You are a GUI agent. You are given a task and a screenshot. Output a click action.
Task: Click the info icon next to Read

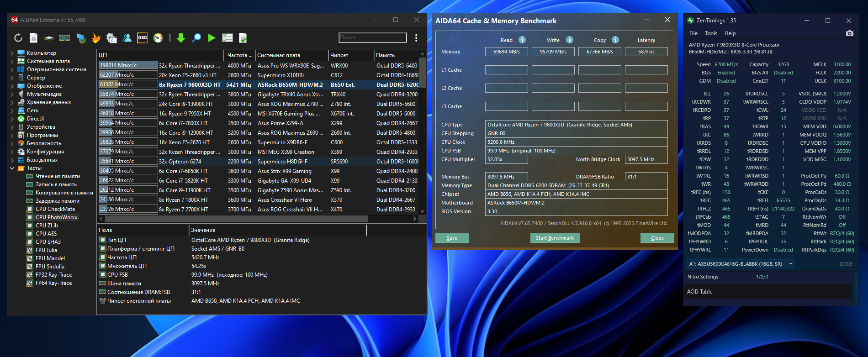pos(522,40)
